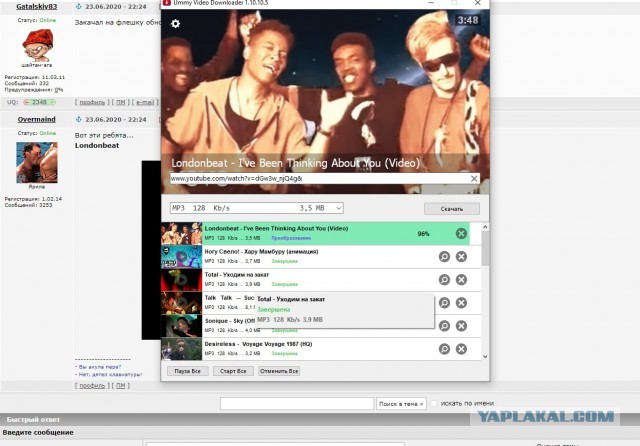Click Ногу Свело! - Хару Мамбуру title

pos(261,252)
